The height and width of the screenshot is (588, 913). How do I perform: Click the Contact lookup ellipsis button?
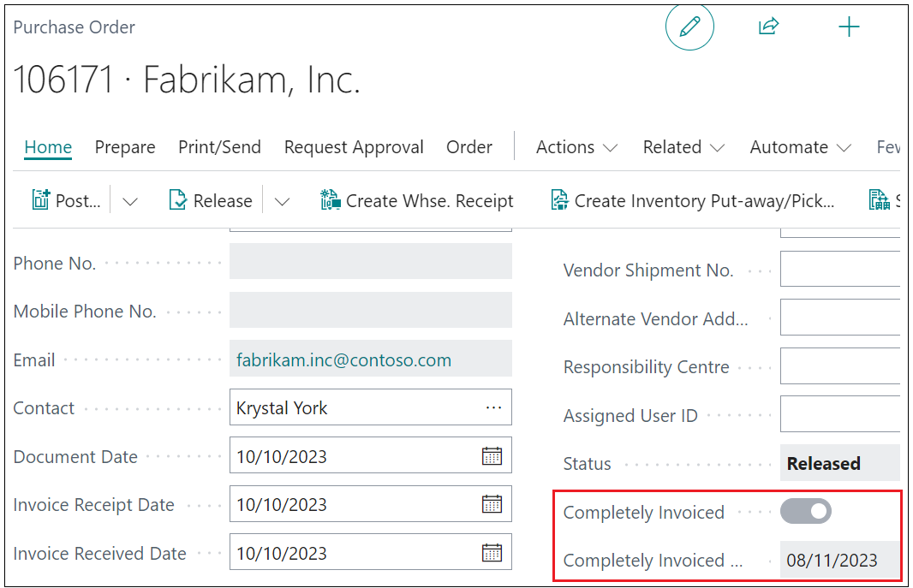tap(493, 407)
